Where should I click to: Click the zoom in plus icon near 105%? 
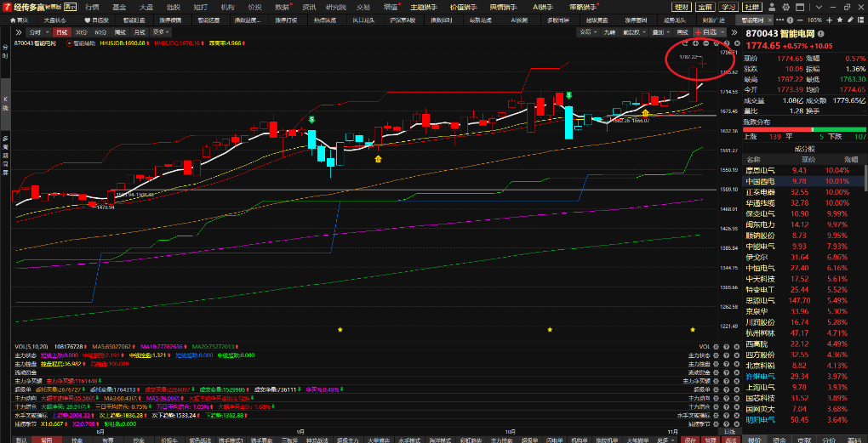(x=830, y=20)
